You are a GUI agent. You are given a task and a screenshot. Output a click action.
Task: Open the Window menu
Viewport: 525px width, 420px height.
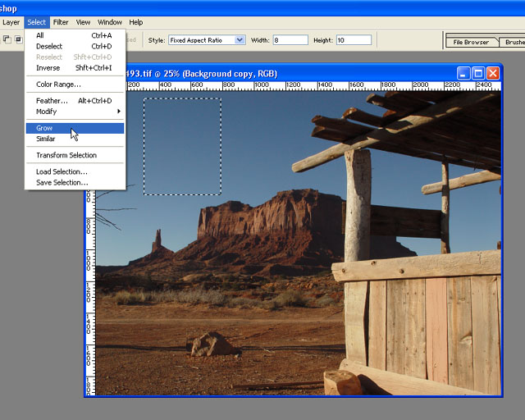coord(109,22)
